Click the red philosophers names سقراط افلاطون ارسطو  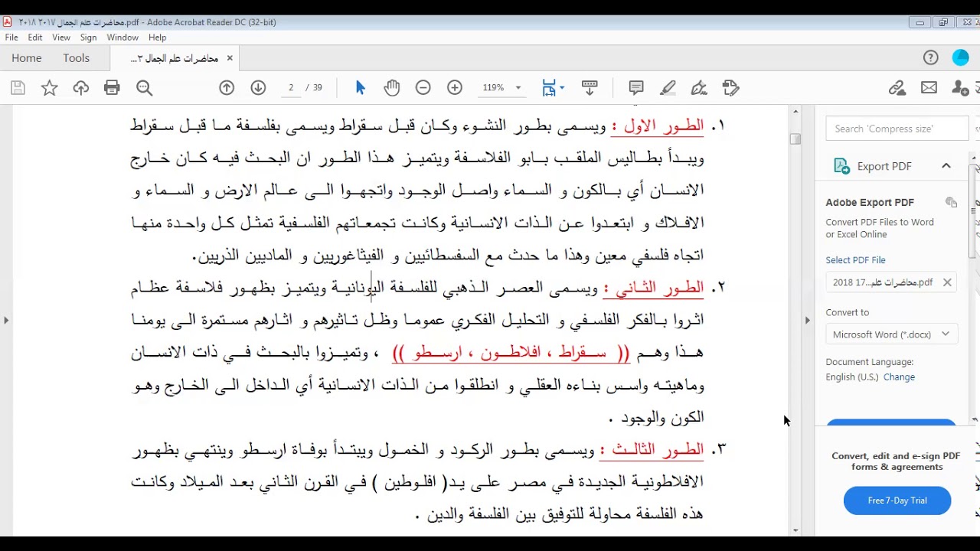(x=511, y=353)
